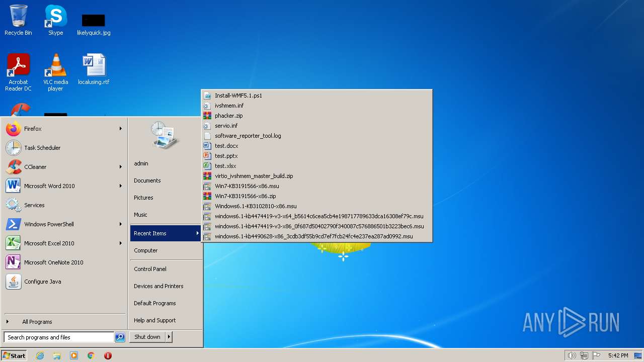Open recent item Win7-KB3191566-x86.zip
The width and height of the screenshot is (644, 362).
click(x=316, y=196)
